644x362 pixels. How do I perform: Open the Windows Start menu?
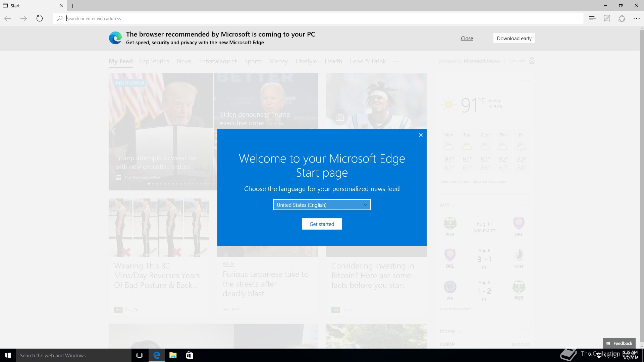[8, 355]
